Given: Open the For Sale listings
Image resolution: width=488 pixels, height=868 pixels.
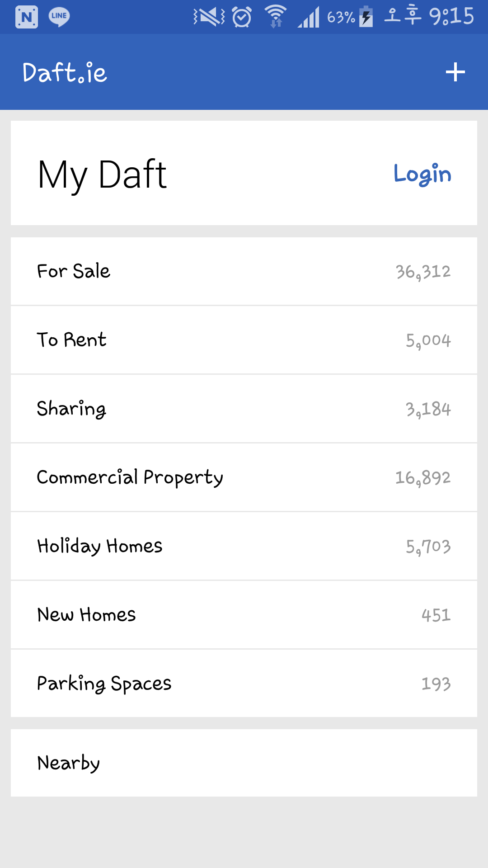Looking at the screenshot, I should (x=244, y=271).
